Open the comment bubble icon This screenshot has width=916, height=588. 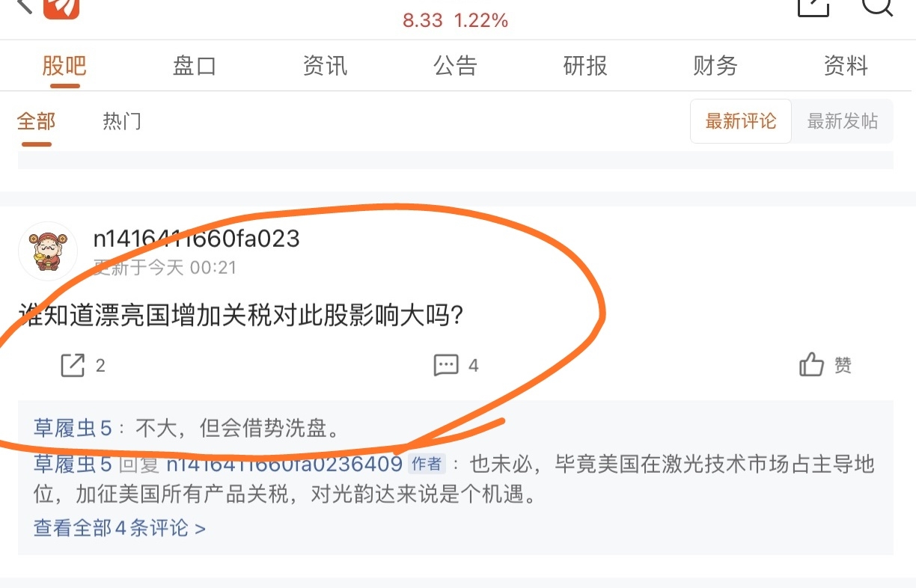click(446, 365)
